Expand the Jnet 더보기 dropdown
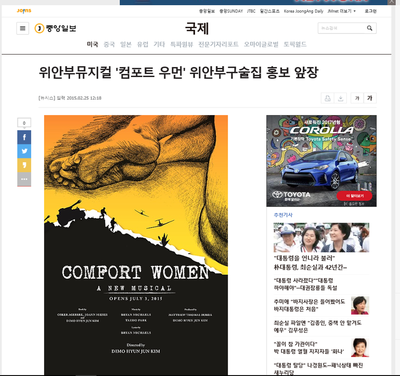Image resolution: width=400 pixels, height=376 pixels. [x=342, y=11]
